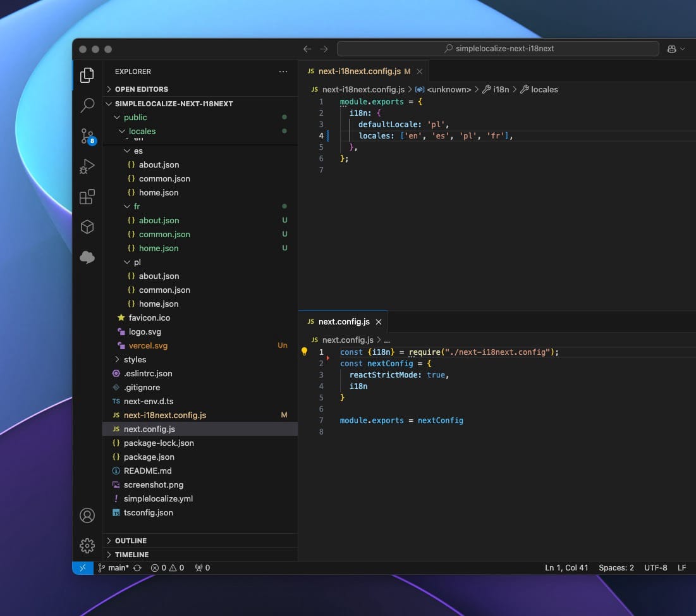
Task: Open the Search view in activity bar
Action: click(x=87, y=105)
